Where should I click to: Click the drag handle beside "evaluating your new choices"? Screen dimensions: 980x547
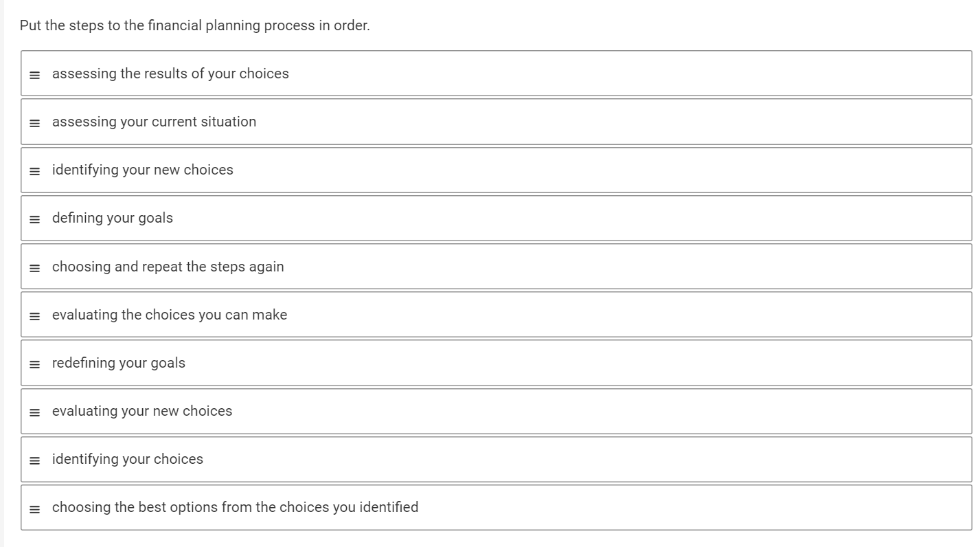[x=34, y=411]
